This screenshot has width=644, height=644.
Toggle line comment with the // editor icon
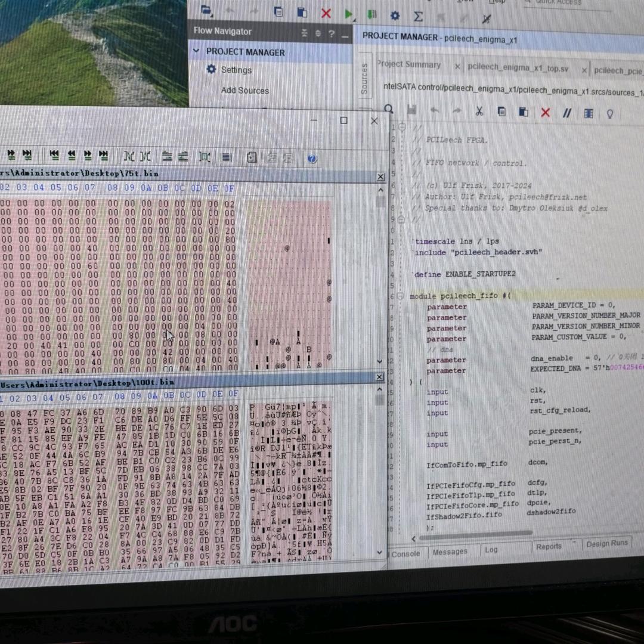tap(567, 113)
